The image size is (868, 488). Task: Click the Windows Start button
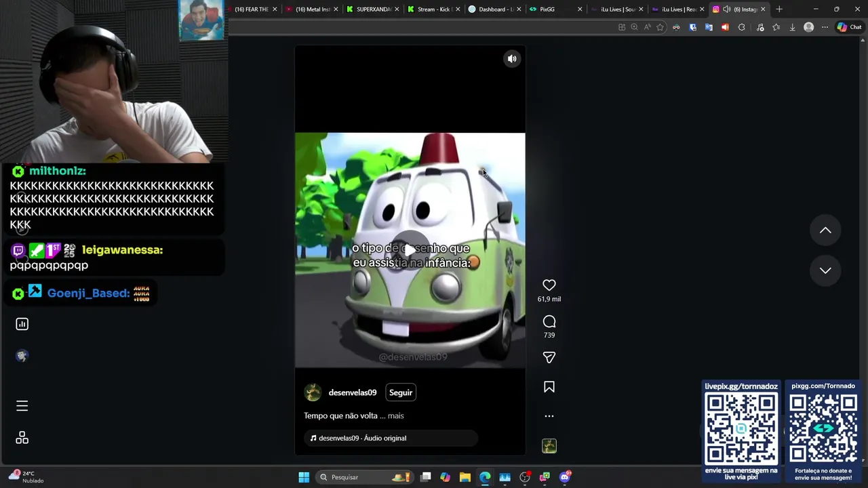point(304,477)
